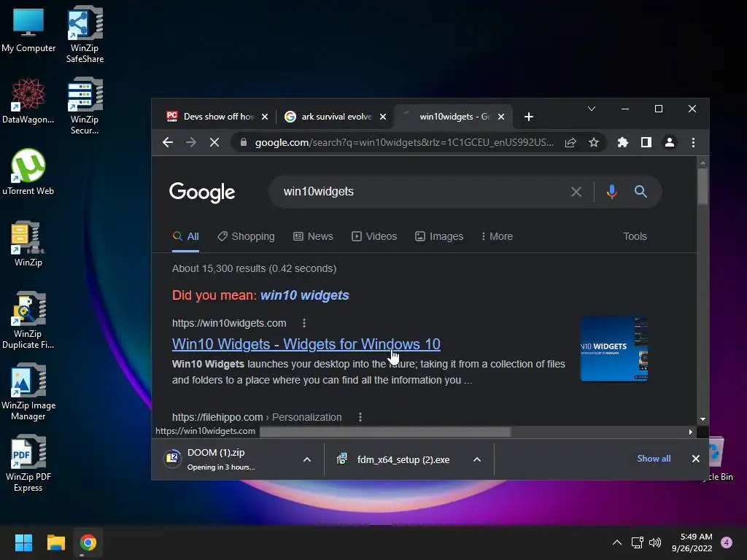This screenshot has height=560, width=747.
Task: Open options for win10widgets.com result
Action: pos(304,323)
